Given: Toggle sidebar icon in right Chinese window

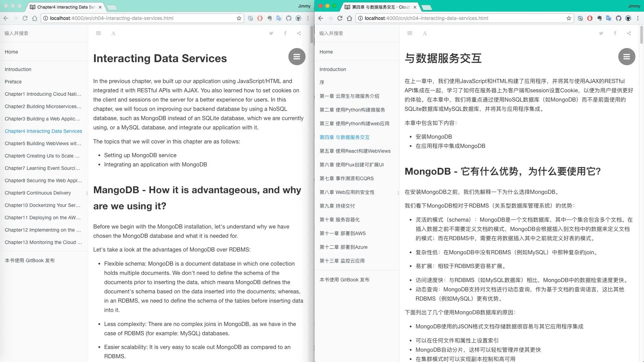Looking at the screenshot, I should (410, 33).
